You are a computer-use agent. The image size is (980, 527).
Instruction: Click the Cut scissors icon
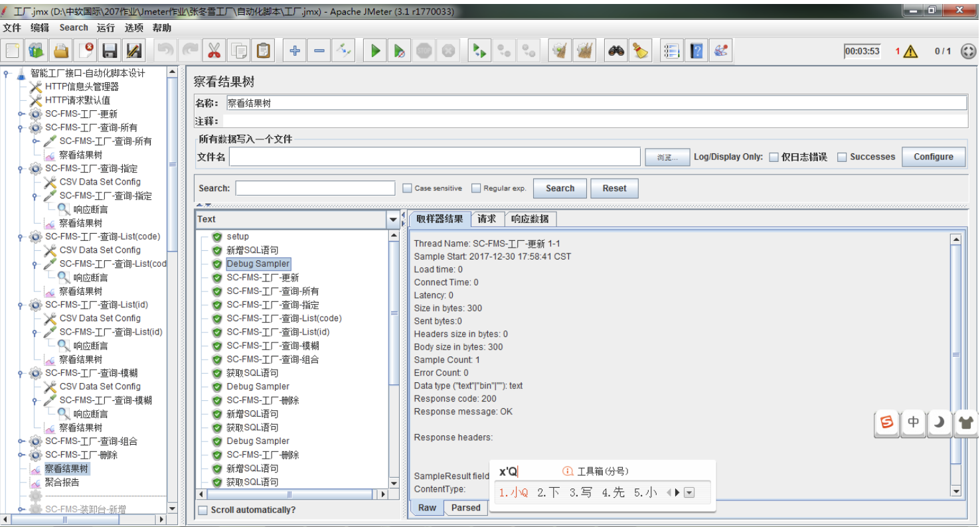click(x=214, y=50)
